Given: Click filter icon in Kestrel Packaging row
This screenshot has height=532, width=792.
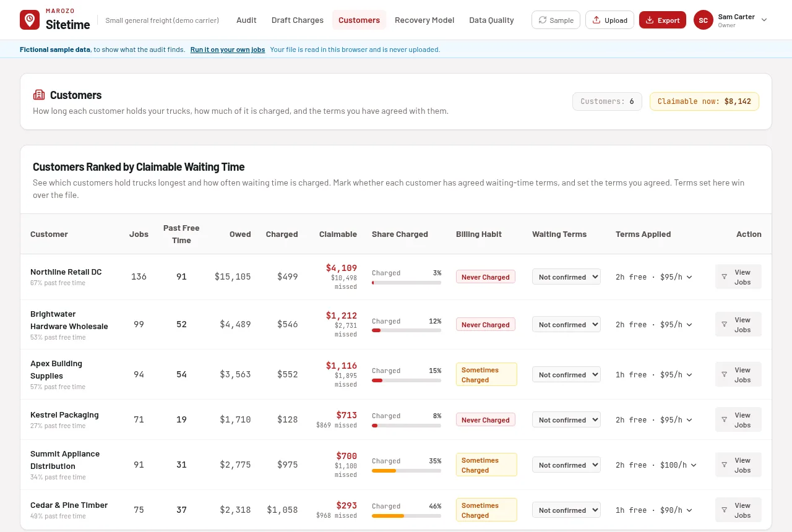Looking at the screenshot, I should (x=725, y=420).
